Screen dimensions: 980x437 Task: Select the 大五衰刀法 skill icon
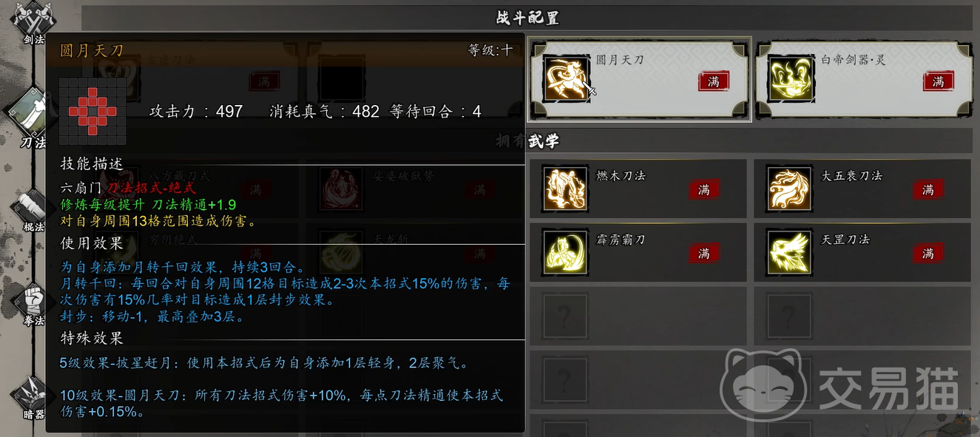[x=789, y=189]
